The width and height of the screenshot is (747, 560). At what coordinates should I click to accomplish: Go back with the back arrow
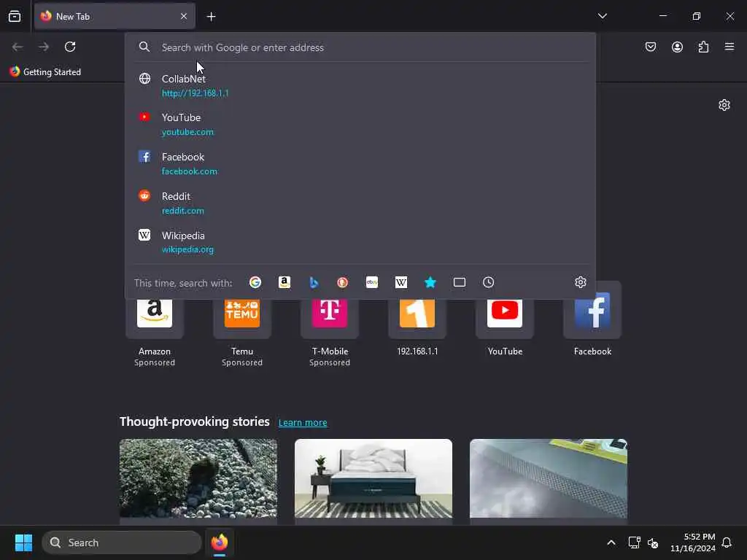click(x=18, y=47)
